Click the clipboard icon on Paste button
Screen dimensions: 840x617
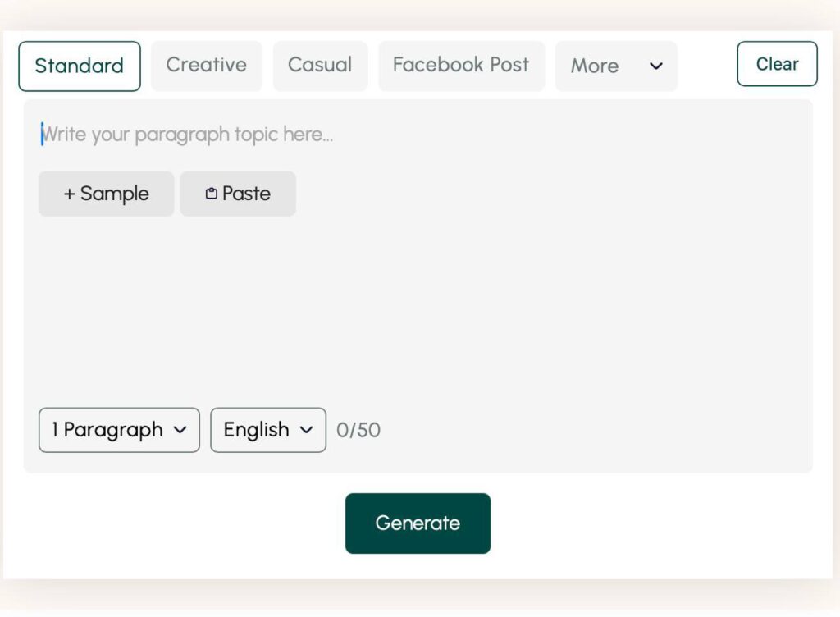(x=212, y=194)
